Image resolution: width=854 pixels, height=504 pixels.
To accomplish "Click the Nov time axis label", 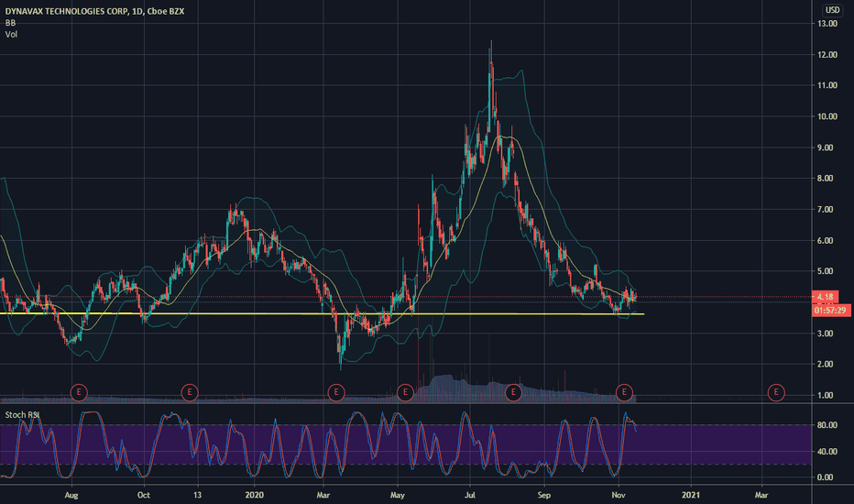I will 619,495.
